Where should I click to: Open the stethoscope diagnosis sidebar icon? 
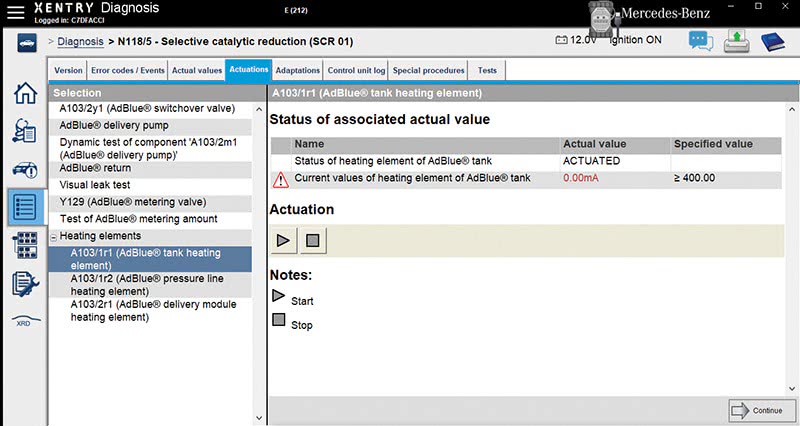pyautogui.click(x=25, y=131)
